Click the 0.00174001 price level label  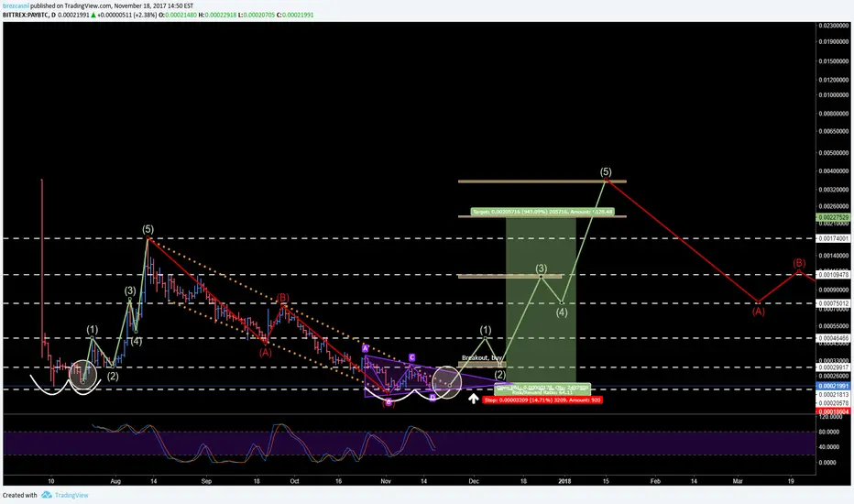point(834,238)
